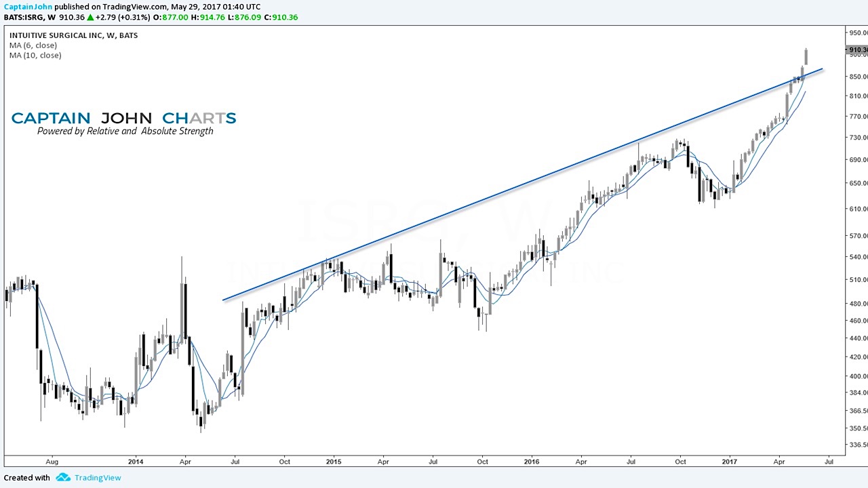Click the 510.00 price axis label
The width and height of the screenshot is (868, 488).
[x=858, y=280]
